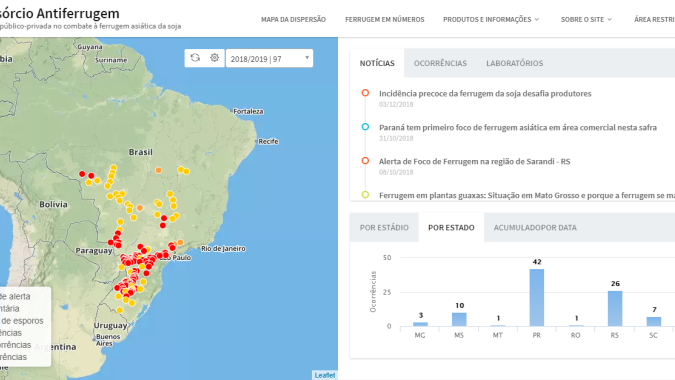675x380 pixels.
Task: Select the Por Estádio chart tab
Action: pos(384,228)
